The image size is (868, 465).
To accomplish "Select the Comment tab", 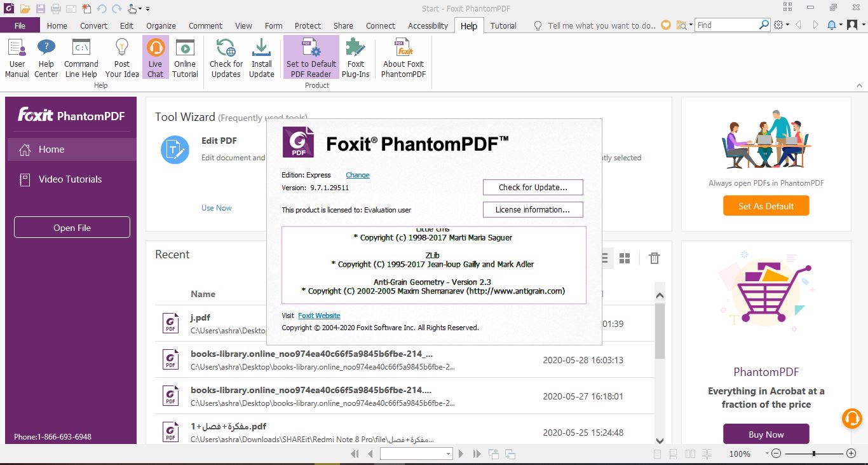I will click(205, 25).
